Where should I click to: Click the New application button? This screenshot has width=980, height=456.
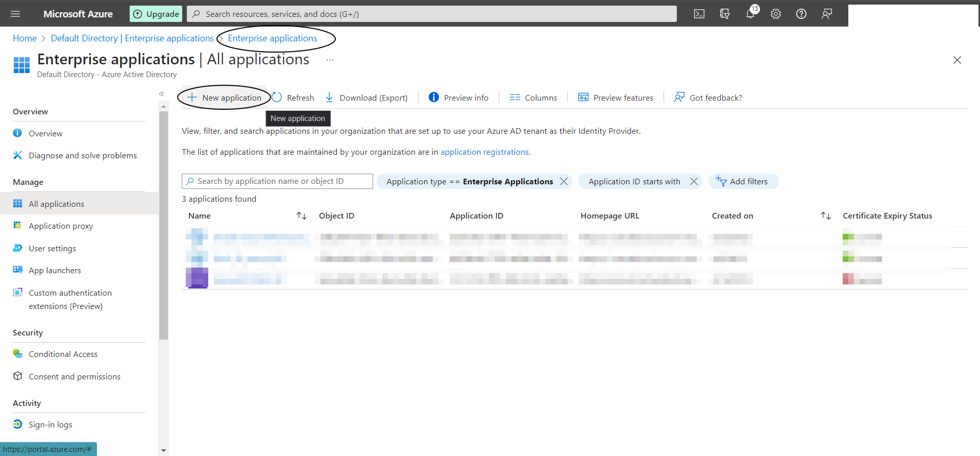click(225, 98)
